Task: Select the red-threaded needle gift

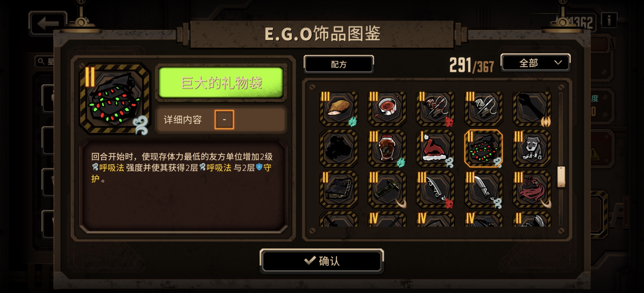Action: [x=435, y=109]
